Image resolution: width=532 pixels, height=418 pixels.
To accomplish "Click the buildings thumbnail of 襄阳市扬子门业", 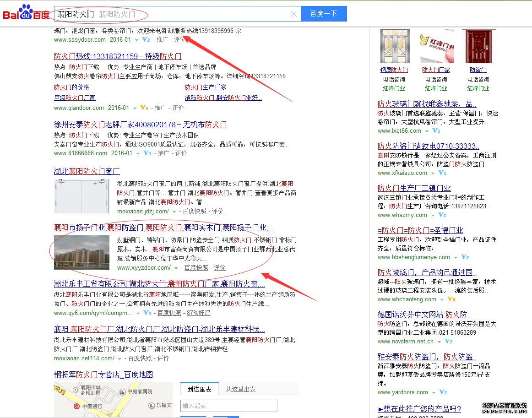I will coord(82,252).
